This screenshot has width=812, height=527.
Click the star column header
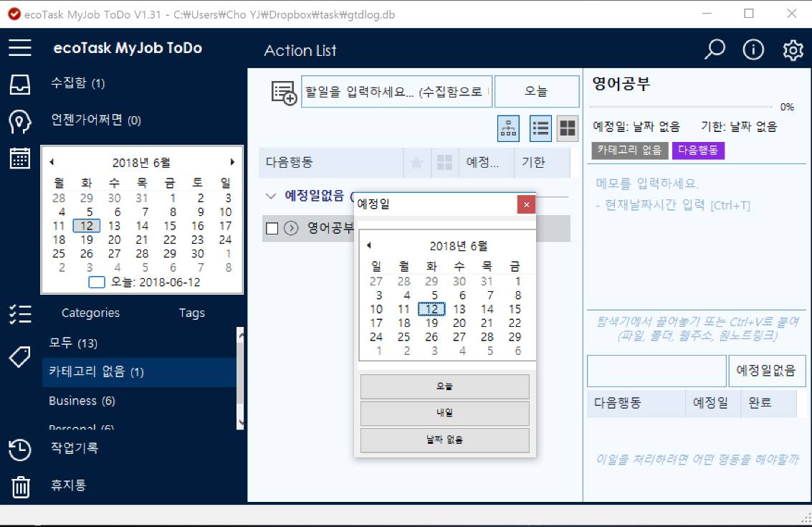417,163
